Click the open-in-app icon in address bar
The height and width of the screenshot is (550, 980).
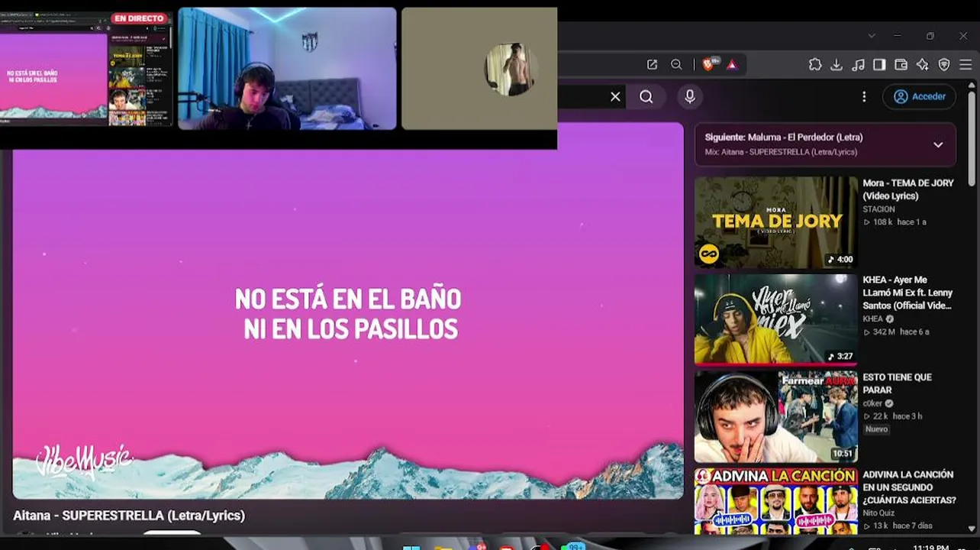tap(652, 65)
